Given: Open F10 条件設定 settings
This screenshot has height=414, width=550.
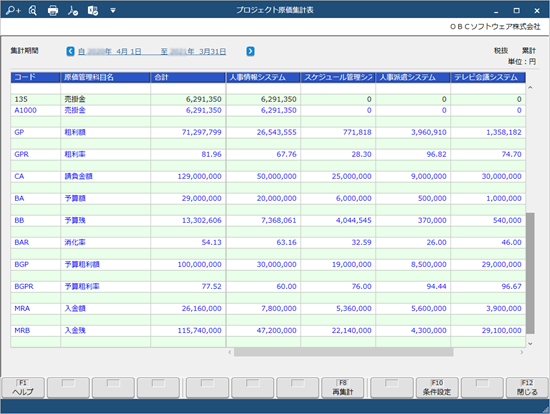Looking at the screenshot, I should [x=437, y=388].
